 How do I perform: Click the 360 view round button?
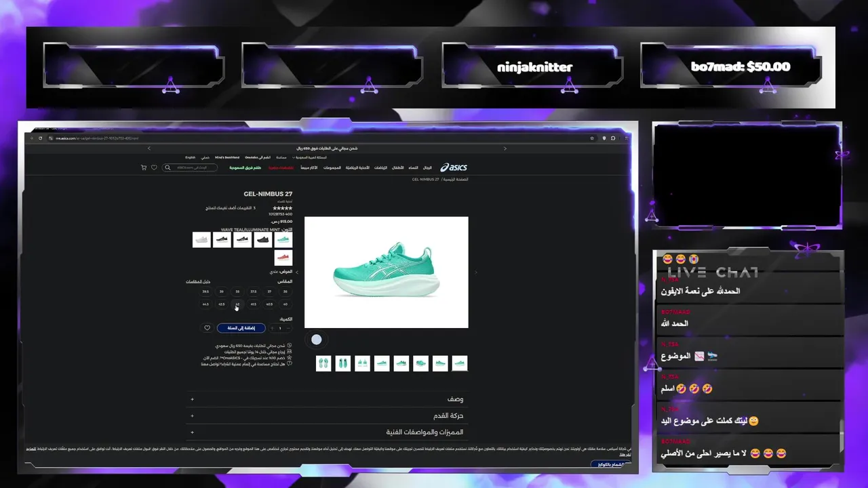[317, 340]
